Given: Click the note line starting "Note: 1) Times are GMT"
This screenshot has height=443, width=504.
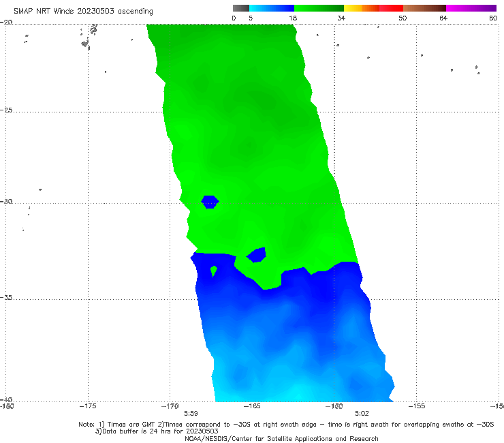Looking at the screenshot, I should tap(286, 425).
